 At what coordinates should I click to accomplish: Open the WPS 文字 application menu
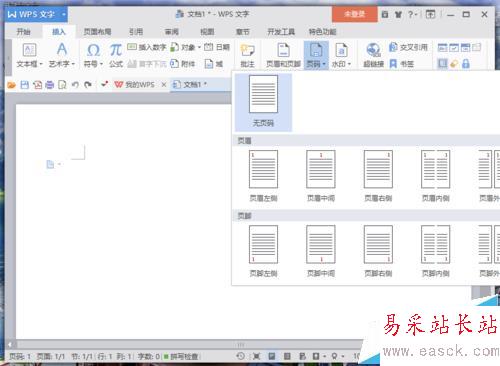[36, 14]
